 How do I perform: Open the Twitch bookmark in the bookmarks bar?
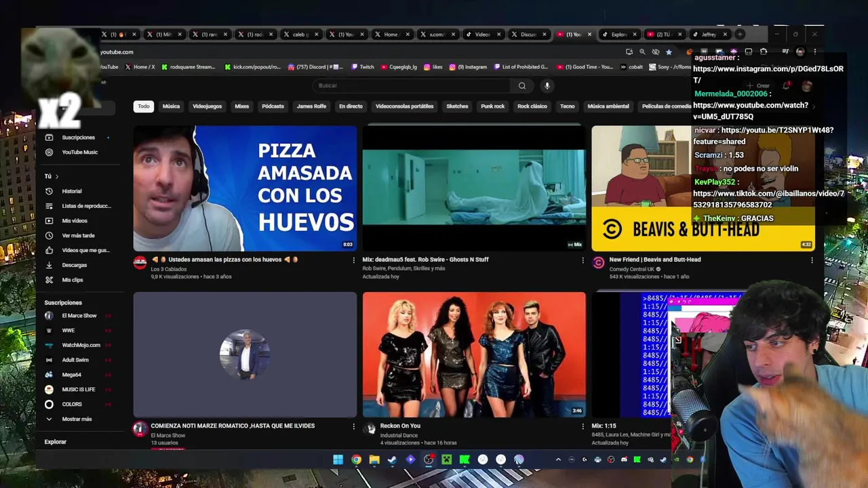(x=363, y=67)
